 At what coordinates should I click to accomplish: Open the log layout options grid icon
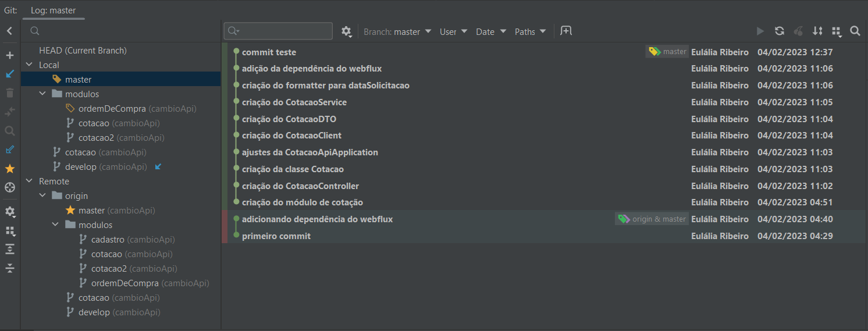coord(837,31)
